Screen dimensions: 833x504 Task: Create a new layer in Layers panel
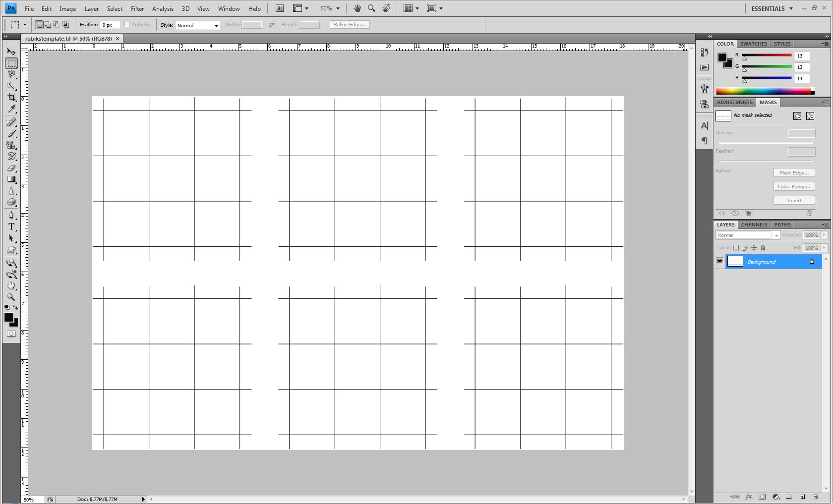[x=802, y=497]
